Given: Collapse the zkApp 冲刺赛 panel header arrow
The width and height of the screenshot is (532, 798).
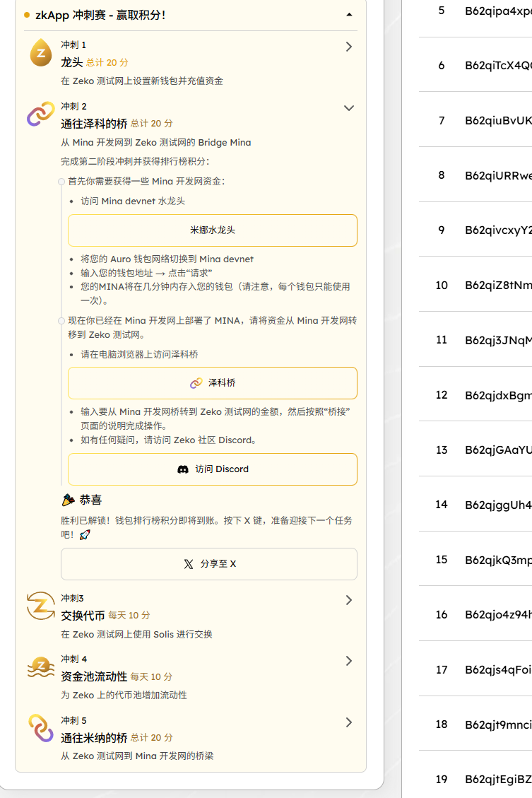Looking at the screenshot, I should (349, 14).
